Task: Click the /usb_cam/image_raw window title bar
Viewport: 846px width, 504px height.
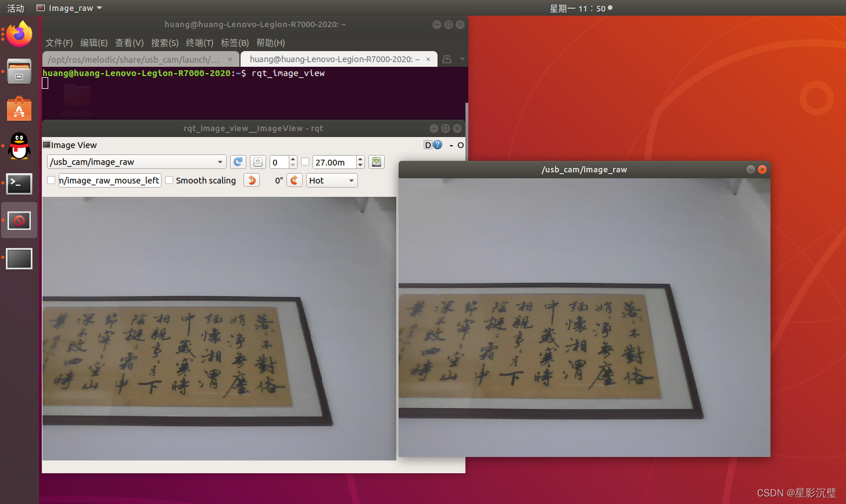Action: 585,170
